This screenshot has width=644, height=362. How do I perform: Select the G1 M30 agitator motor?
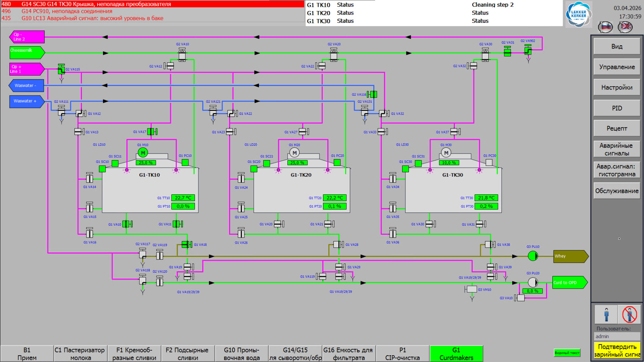[446, 153]
